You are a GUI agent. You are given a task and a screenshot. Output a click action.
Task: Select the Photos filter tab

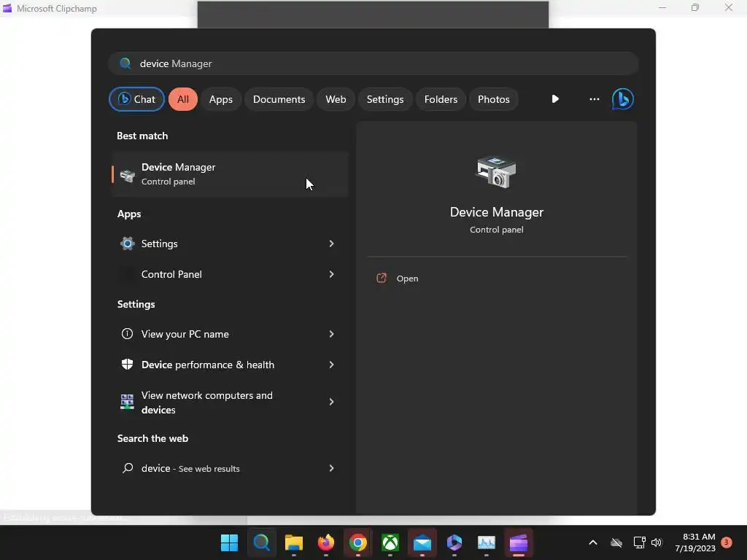coord(494,99)
